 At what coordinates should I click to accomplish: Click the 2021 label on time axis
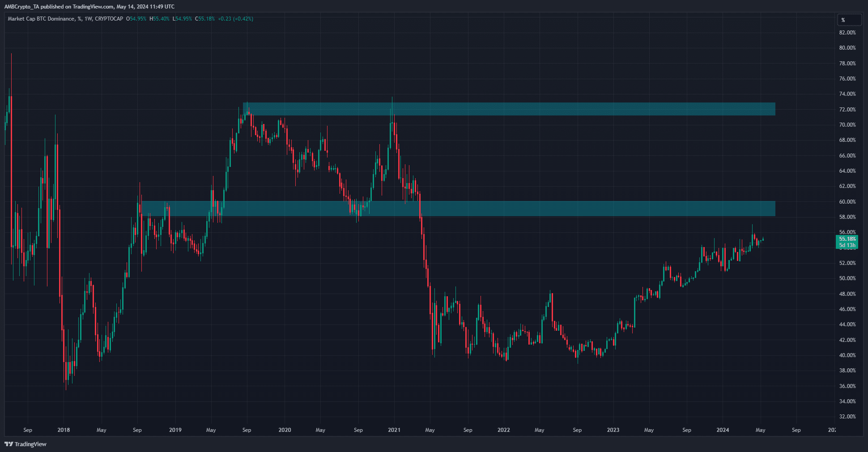coord(394,430)
